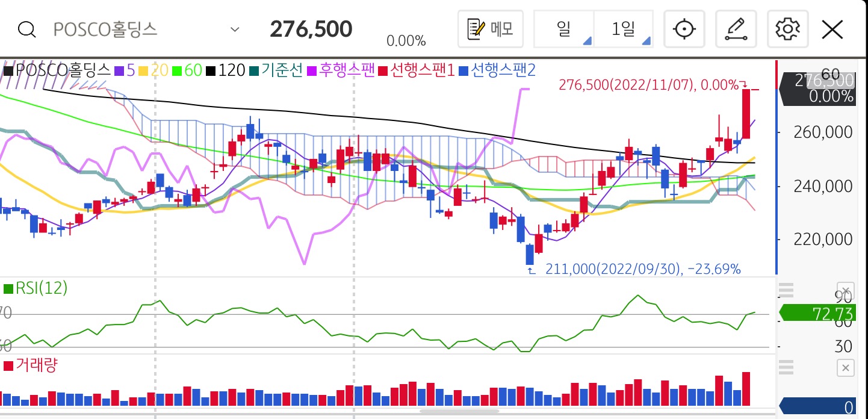This screenshot has height=419, width=868.
Task: Grab the RSI panel reorder handle
Action: pyautogui.click(x=786, y=290)
